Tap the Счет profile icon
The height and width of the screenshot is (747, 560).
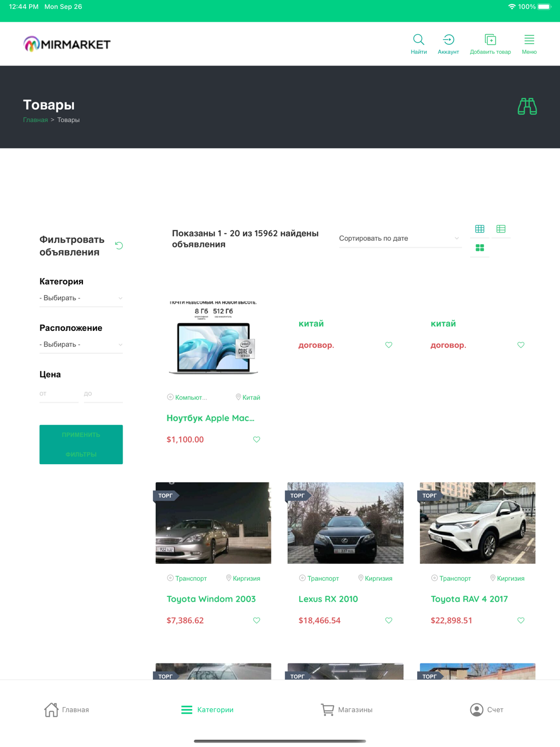coord(477,709)
